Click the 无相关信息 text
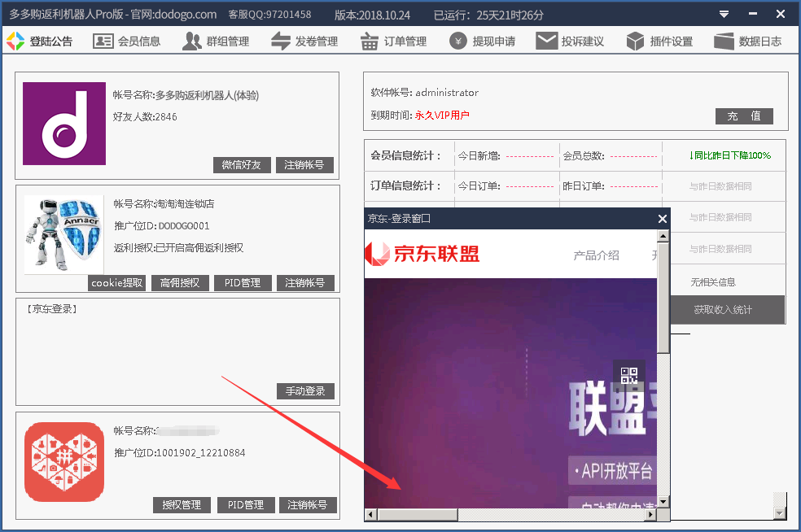This screenshot has height=532, width=801. [713, 281]
